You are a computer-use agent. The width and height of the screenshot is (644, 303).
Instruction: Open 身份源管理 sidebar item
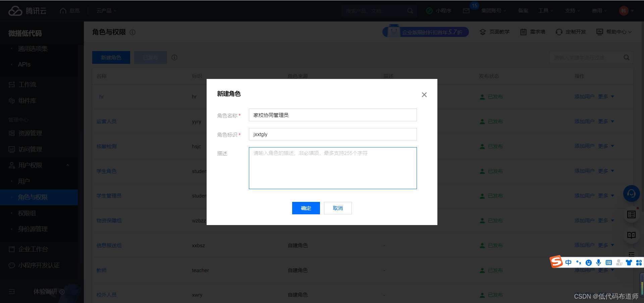click(33, 229)
